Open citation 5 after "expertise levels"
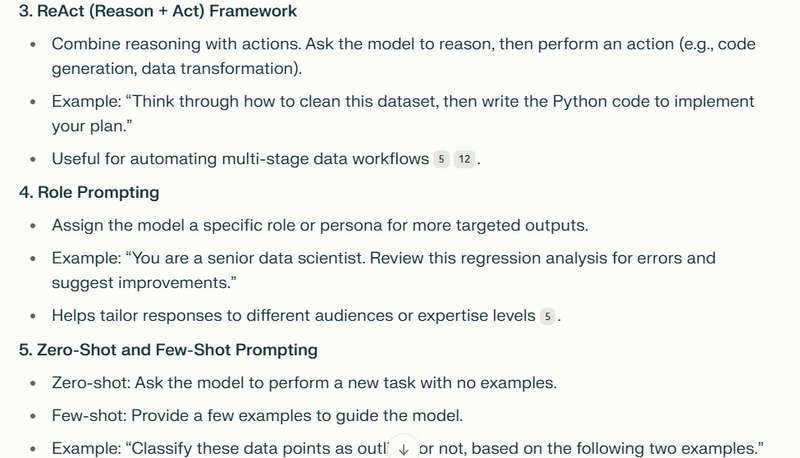This screenshot has height=458, width=800. tap(546, 316)
